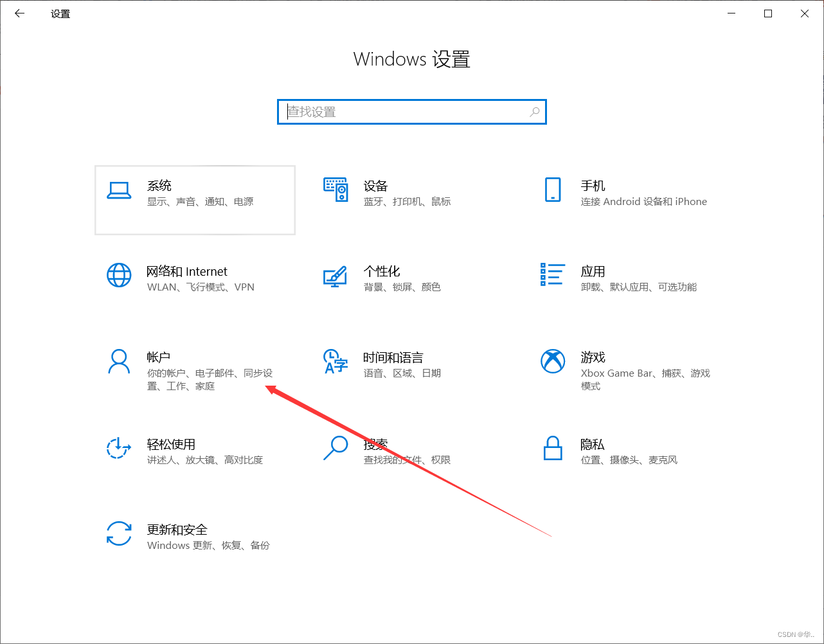This screenshot has width=824, height=644.
Task: Click the Personalization brush icon
Action: coord(335,276)
